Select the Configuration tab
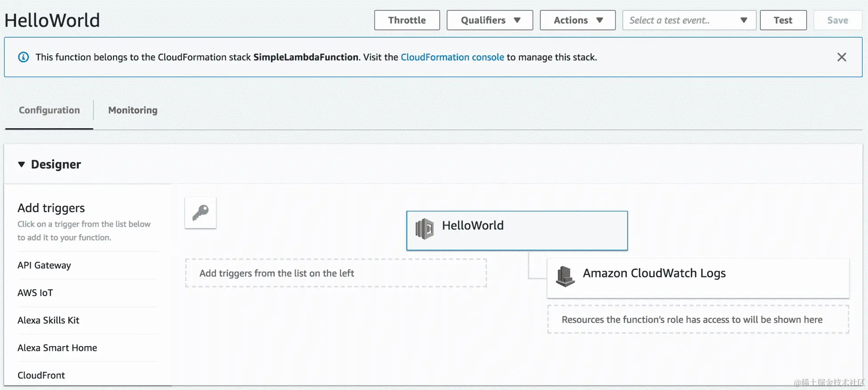868x390 pixels. 49,110
